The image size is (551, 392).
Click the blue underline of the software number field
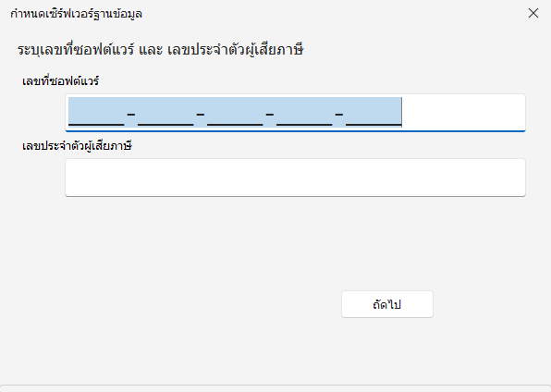[x=295, y=131]
